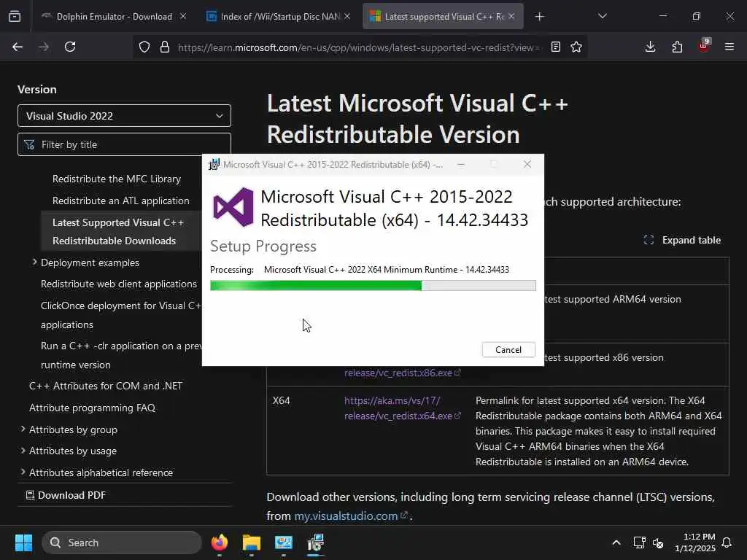Click the network icon in system tray
The width and height of the screenshot is (747, 560).
coord(639,542)
